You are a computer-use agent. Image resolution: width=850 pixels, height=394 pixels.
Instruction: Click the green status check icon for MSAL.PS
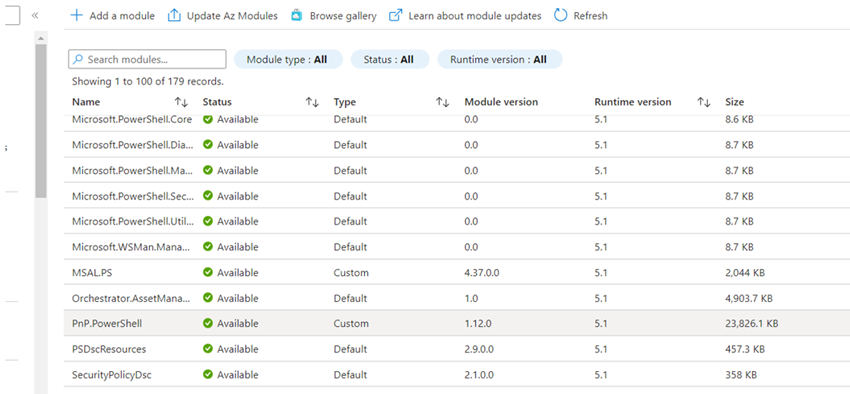point(208,272)
